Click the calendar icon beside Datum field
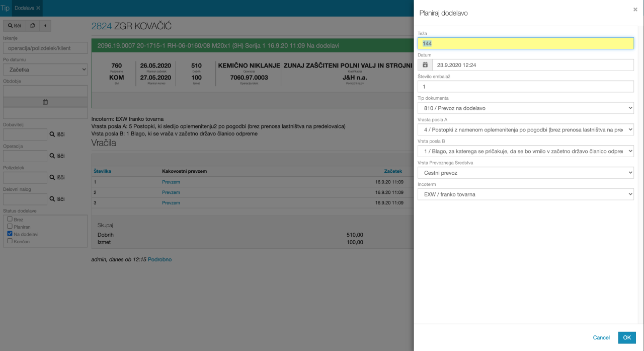644x351 pixels. click(425, 65)
